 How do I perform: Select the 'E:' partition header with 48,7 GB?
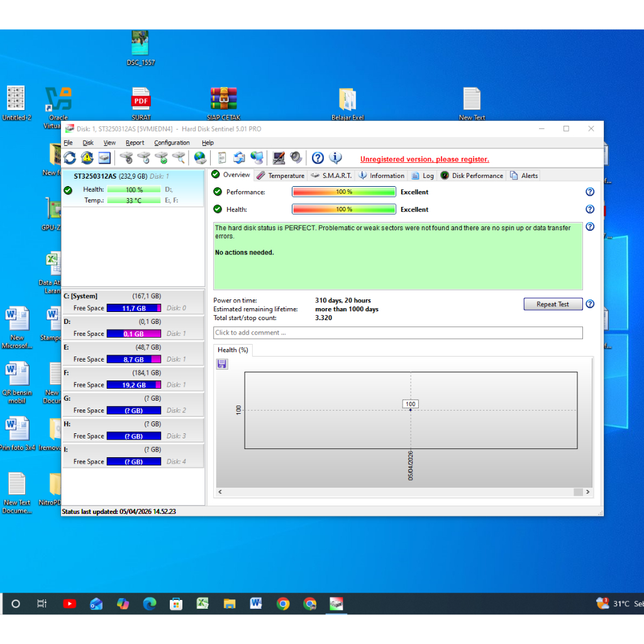[x=133, y=347]
